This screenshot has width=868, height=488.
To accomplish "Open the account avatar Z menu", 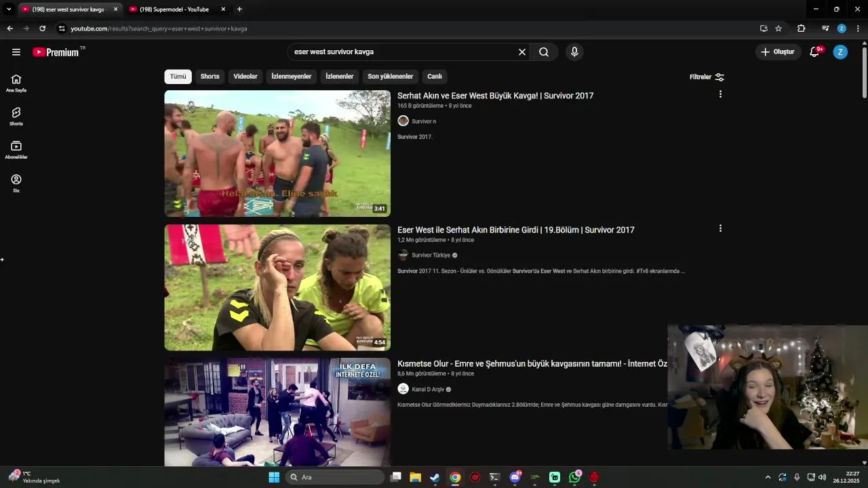I will pyautogui.click(x=840, y=52).
